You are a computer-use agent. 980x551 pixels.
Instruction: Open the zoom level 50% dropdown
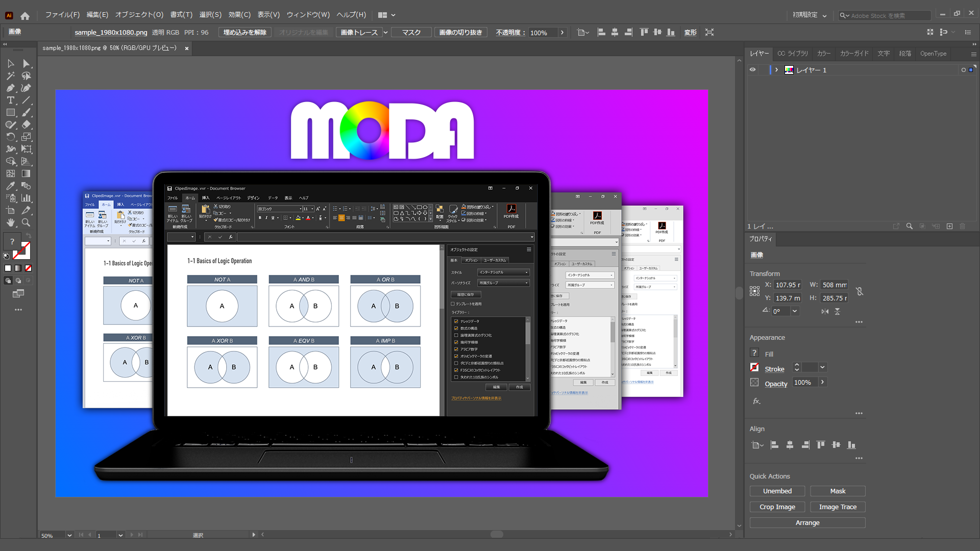(69, 535)
